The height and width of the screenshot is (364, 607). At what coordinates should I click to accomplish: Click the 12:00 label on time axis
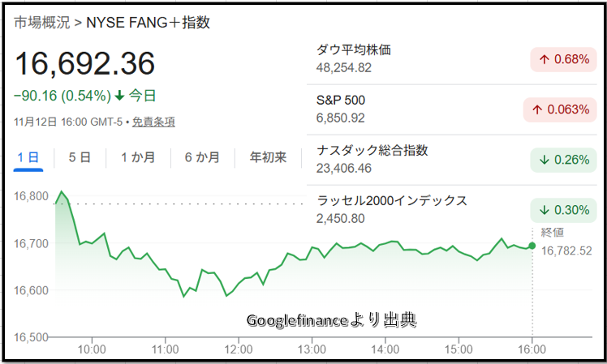(x=238, y=350)
